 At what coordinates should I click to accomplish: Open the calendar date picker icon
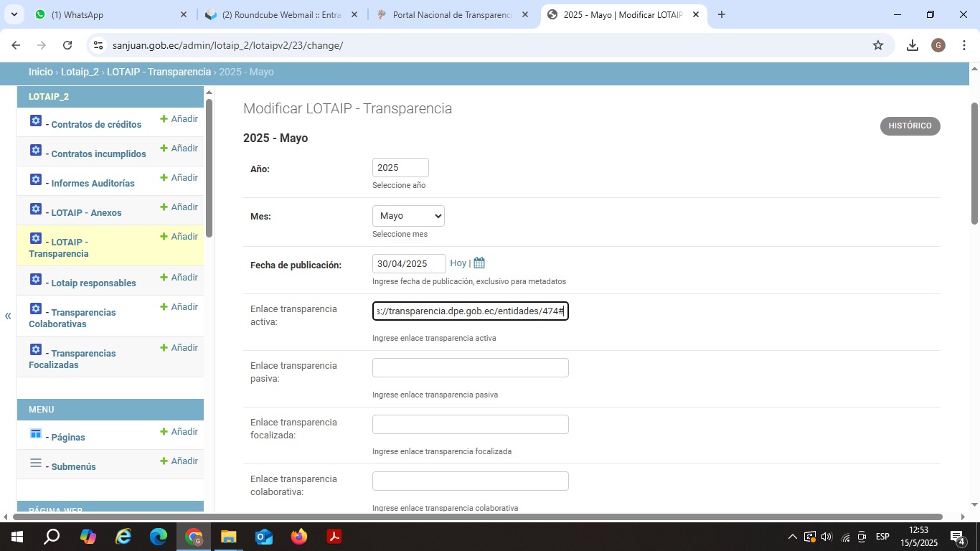[479, 263]
